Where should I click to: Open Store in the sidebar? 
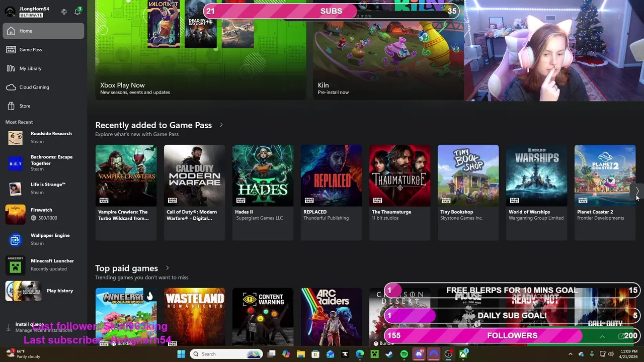pos(43,106)
